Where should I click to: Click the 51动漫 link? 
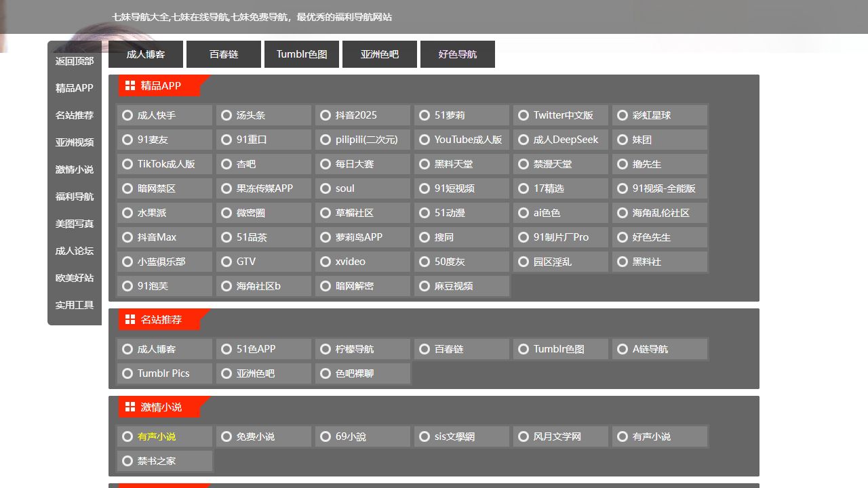[462, 213]
